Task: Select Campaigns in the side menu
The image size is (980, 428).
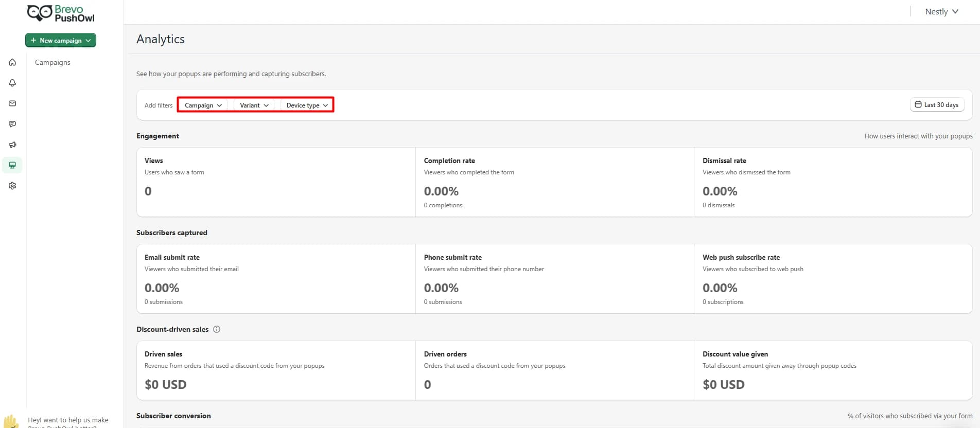Action: pos(52,62)
